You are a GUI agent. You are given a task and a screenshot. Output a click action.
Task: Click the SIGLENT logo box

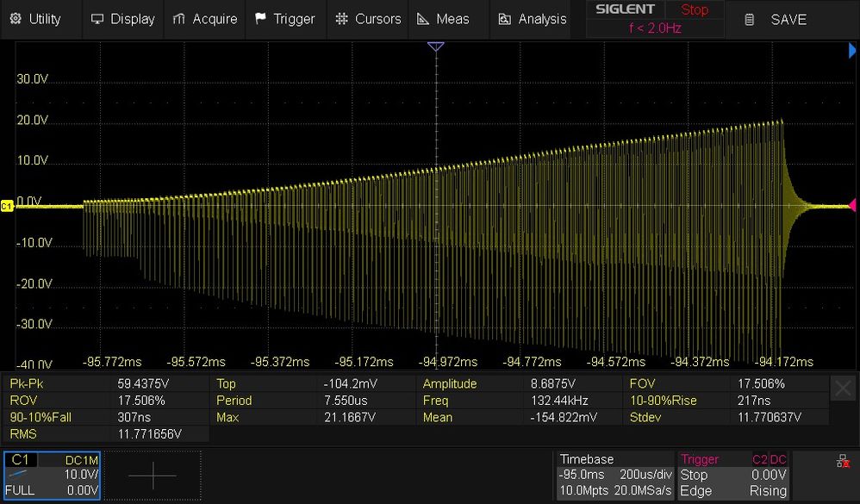coord(626,9)
